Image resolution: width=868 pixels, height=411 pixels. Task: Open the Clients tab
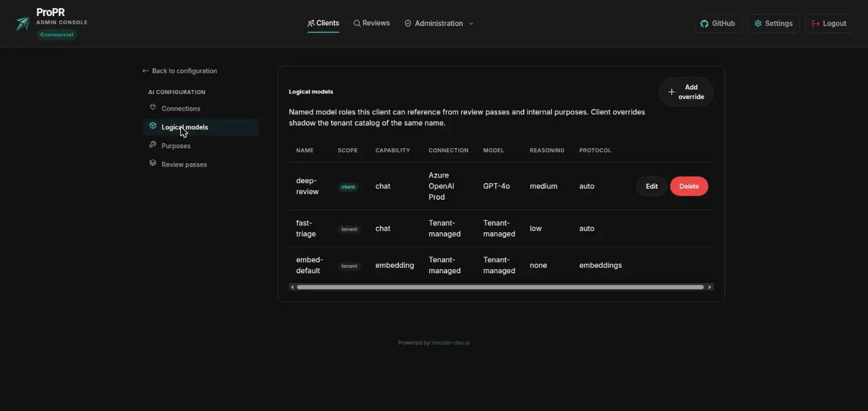click(323, 23)
